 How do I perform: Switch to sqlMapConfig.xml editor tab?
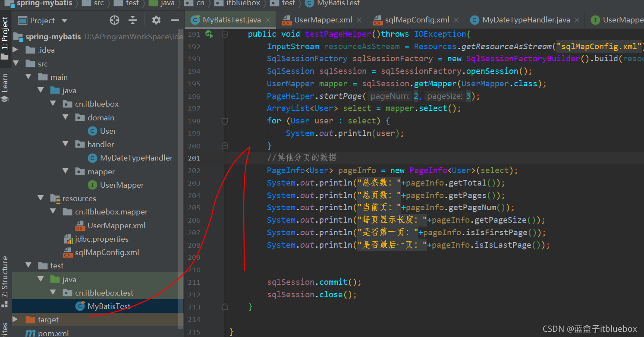pos(417,20)
